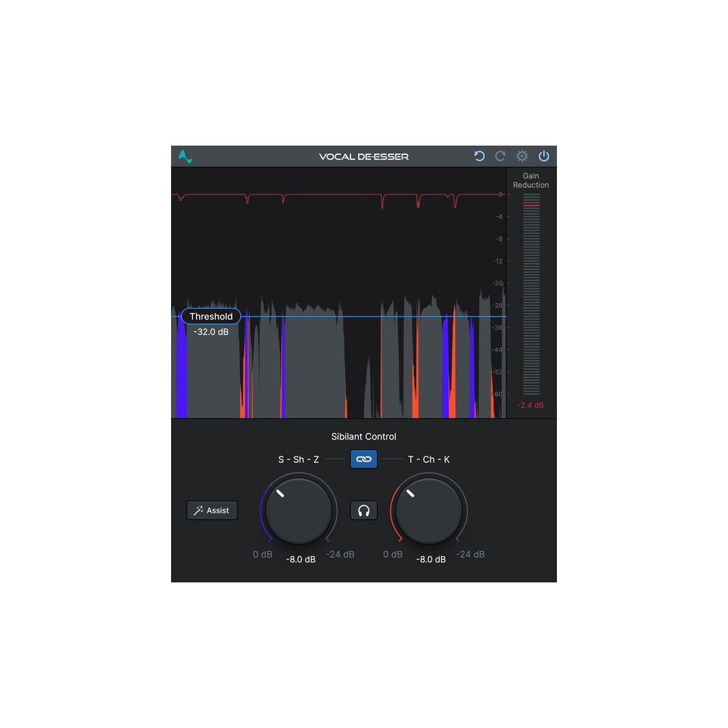Click the S-Sh-Z knob's -8.0 dB value
This screenshot has width=728, height=728.
(x=301, y=559)
